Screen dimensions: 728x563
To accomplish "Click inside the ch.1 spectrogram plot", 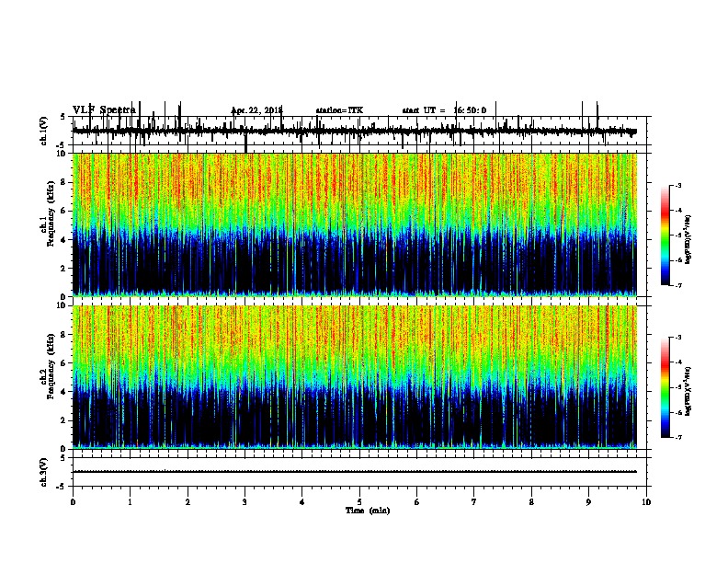I will pyautogui.click(x=355, y=224).
